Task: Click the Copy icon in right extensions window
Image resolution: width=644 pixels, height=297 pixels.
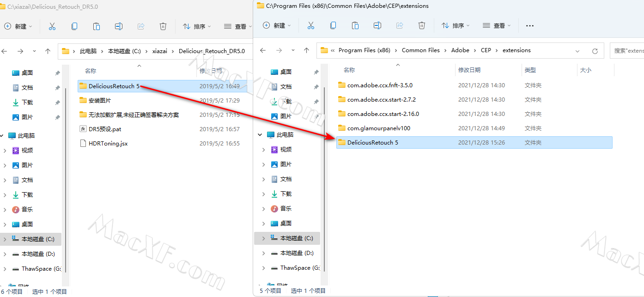Action: click(333, 25)
